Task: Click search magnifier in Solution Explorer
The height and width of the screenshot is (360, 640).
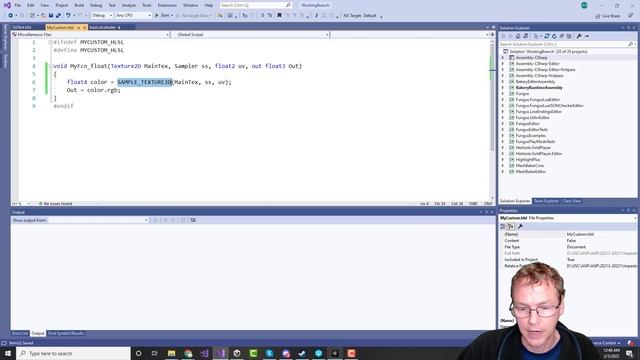Action: click(x=631, y=44)
